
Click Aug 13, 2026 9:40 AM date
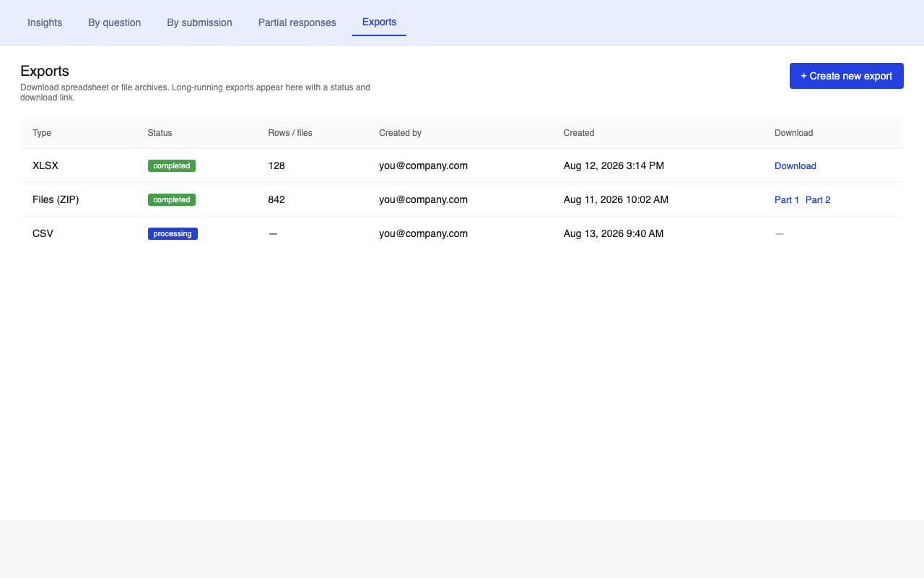click(614, 233)
